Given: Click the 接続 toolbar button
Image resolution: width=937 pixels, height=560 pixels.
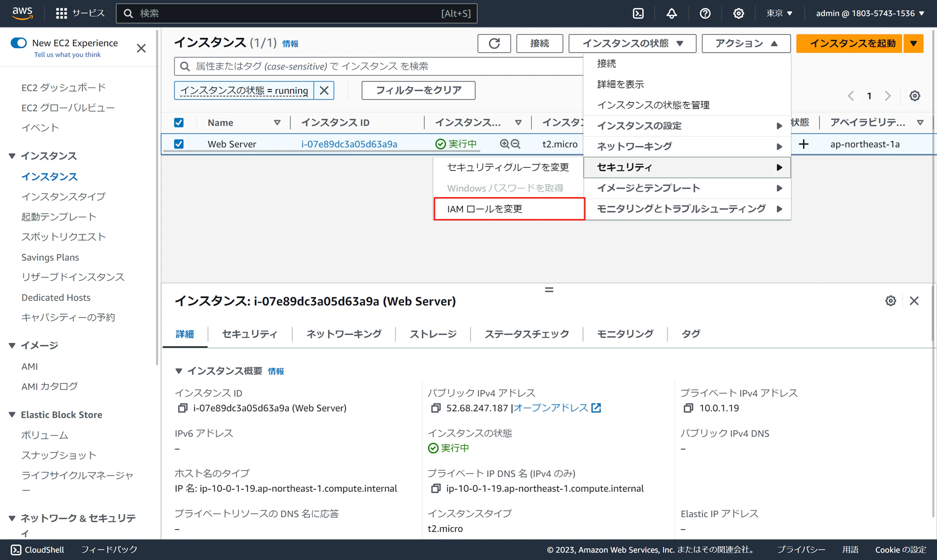Looking at the screenshot, I should (x=540, y=43).
